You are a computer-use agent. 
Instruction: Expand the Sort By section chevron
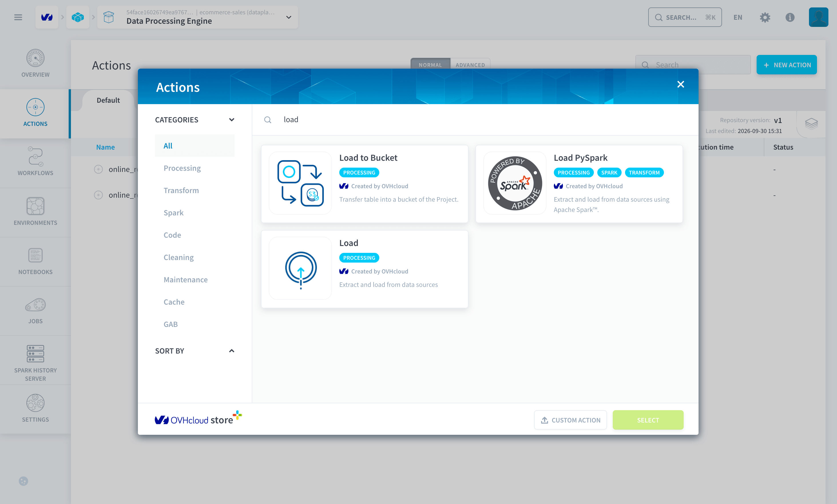click(232, 351)
